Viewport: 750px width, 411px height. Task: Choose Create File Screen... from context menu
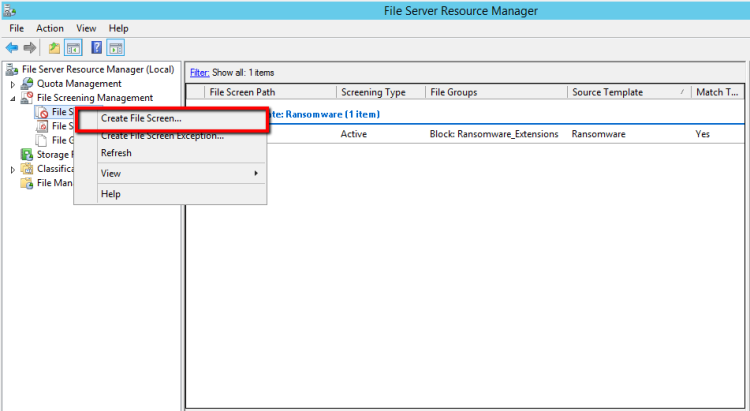pyautogui.click(x=141, y=119)
